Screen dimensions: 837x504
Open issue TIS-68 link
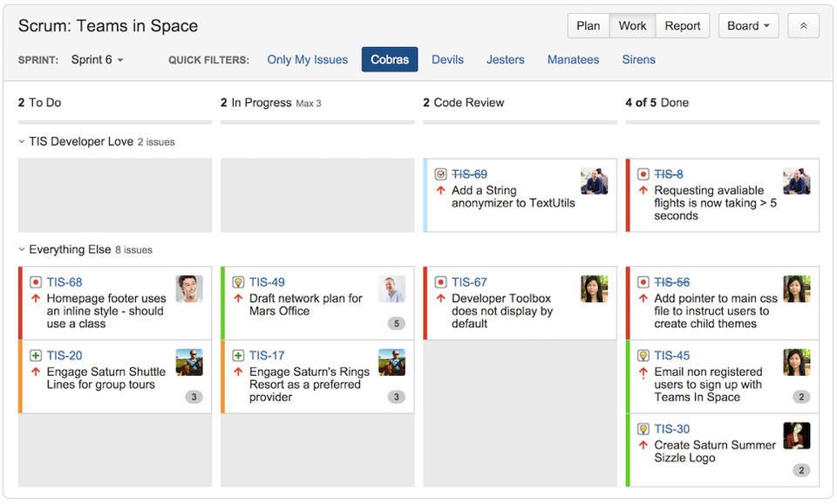point(65,282)
